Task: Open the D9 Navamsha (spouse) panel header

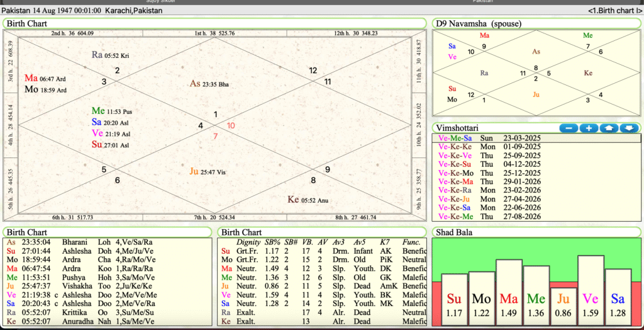Action: [478, 23]
